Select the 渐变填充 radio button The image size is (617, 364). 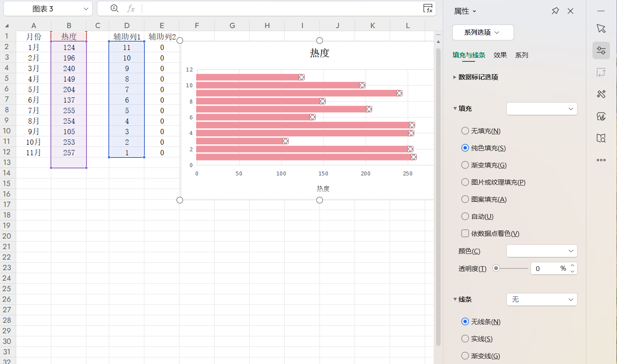click(x=465, y=165)
